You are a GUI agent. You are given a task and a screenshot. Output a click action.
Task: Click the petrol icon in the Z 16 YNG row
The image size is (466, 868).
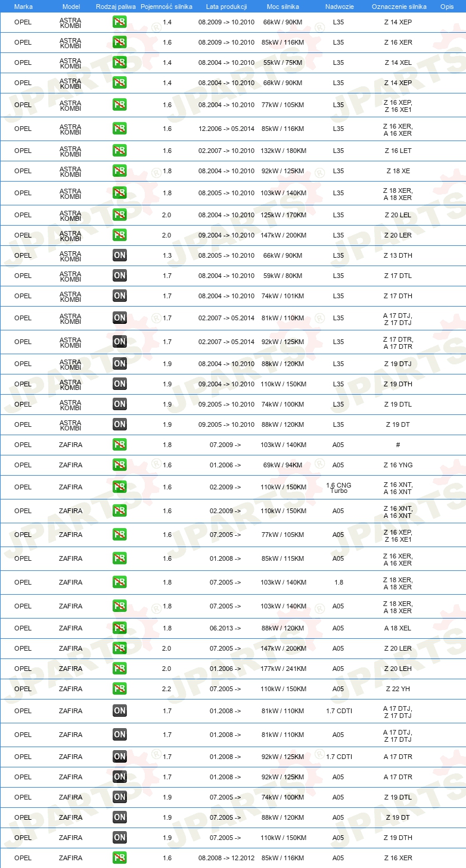120,465
